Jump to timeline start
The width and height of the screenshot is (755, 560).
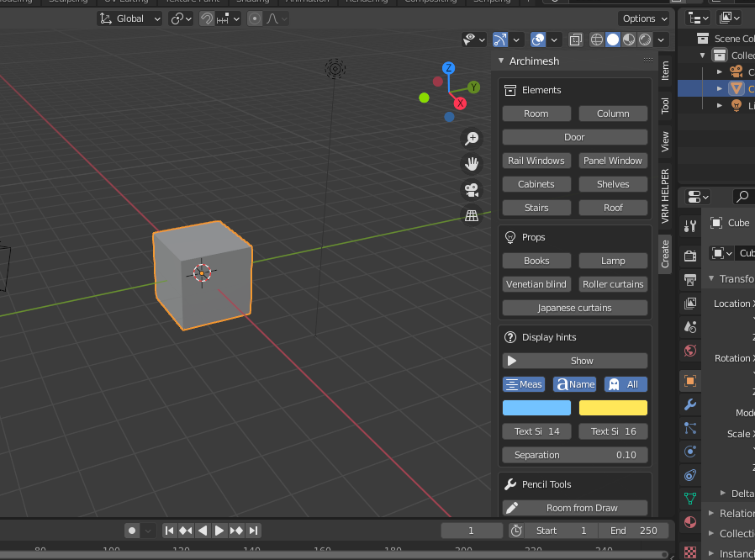169,531
